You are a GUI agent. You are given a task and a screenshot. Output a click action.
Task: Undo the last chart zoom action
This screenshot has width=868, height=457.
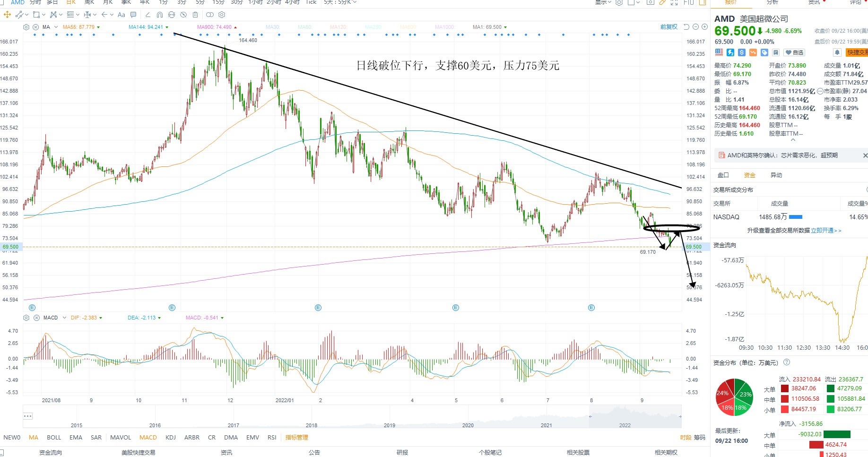(686, 27)
